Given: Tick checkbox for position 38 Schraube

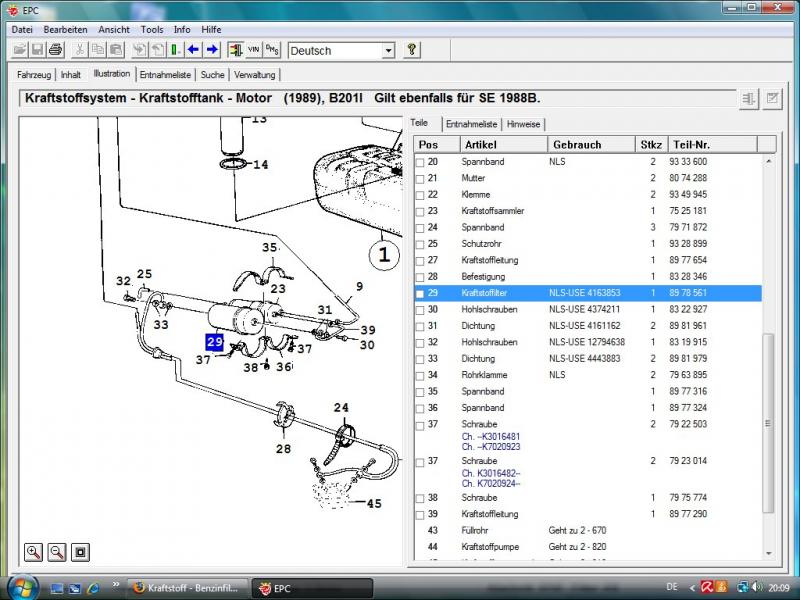Looking at the screenshot, I should (420, 498).
